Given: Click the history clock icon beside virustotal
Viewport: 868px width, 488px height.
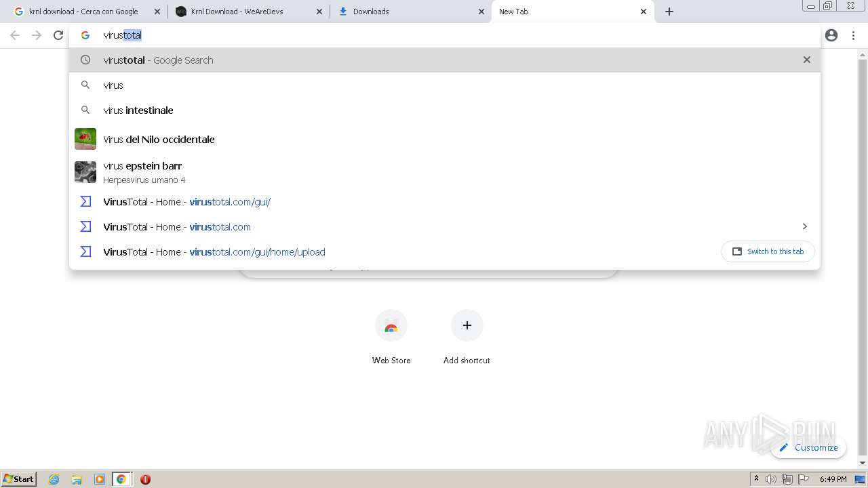Looking at the screenshot, I should click(85, 60).
